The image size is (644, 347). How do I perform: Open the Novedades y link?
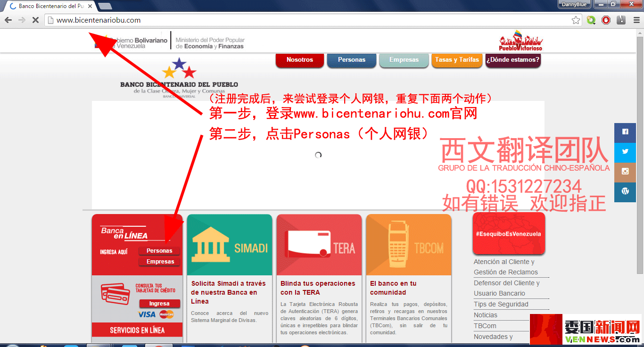[x=493, y=337]
